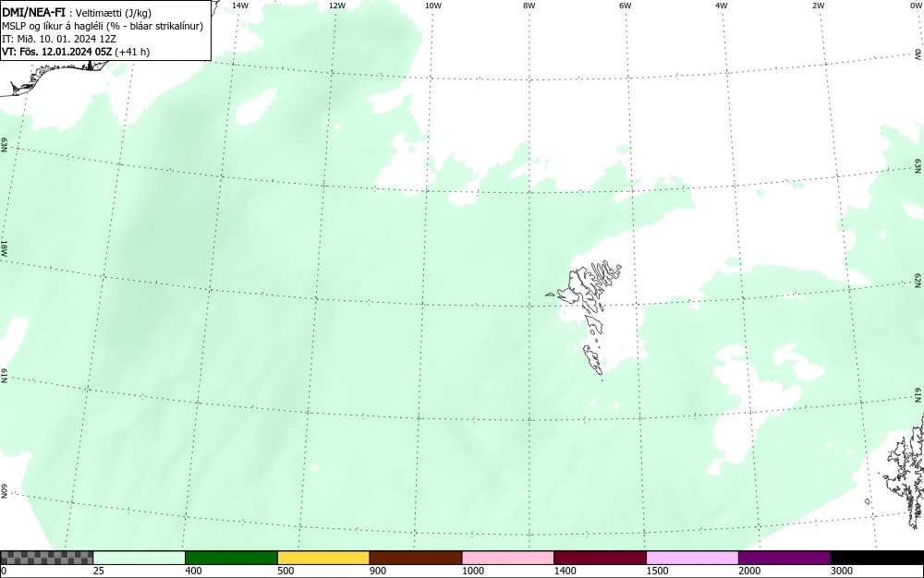Pick the light violet 1500–2000 legend swatch
The image size is (924, 578).
tap(692, 558)
